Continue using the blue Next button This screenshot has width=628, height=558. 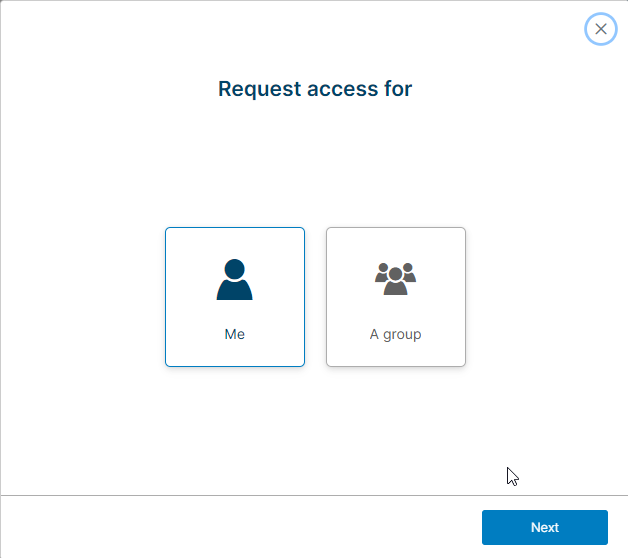(x=545, y=527)
